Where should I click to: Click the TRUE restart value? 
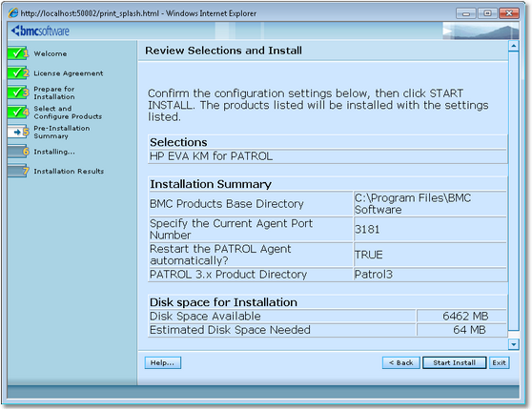coord(368,255)
